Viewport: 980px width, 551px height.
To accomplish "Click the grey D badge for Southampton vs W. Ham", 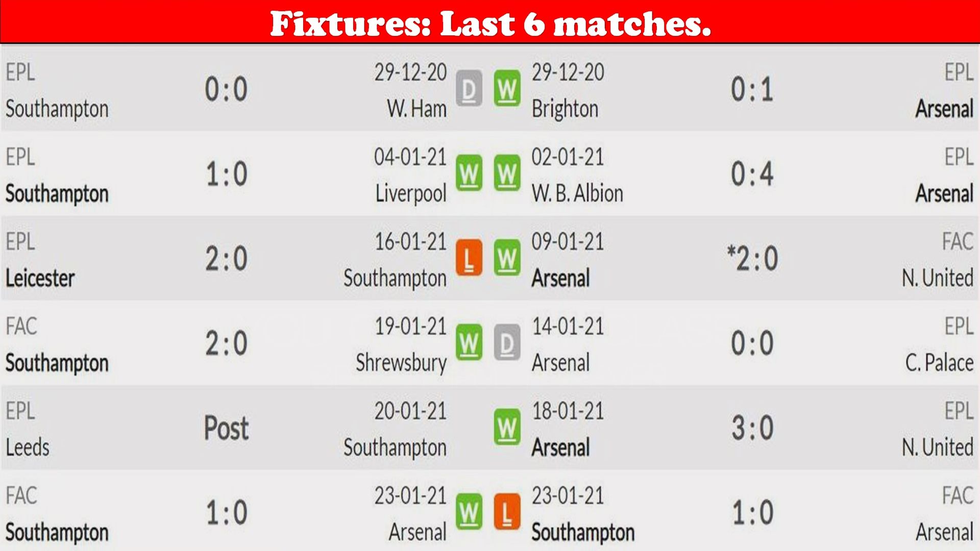I will click(x=469, y=88).
